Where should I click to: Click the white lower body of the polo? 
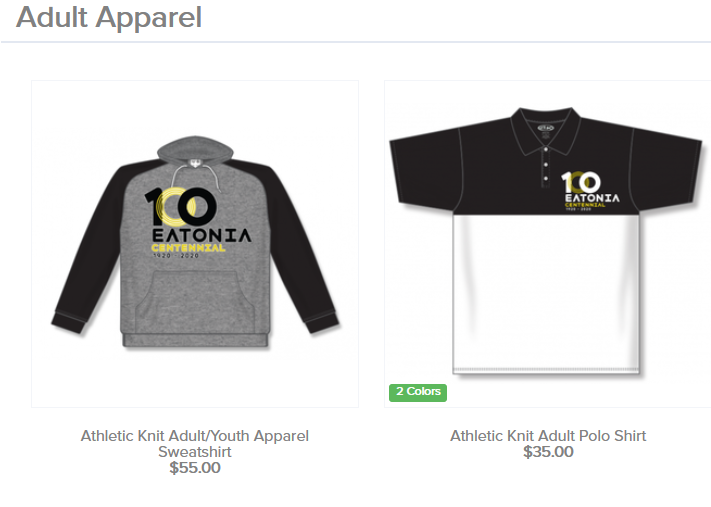coord(546,294)
